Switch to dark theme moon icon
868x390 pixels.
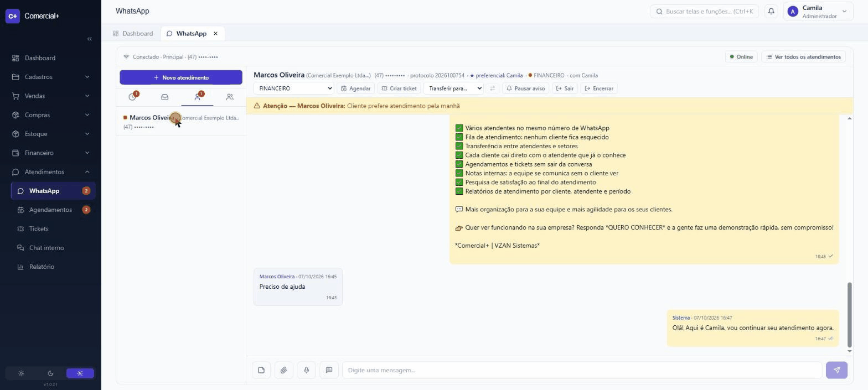click(50, 373)
